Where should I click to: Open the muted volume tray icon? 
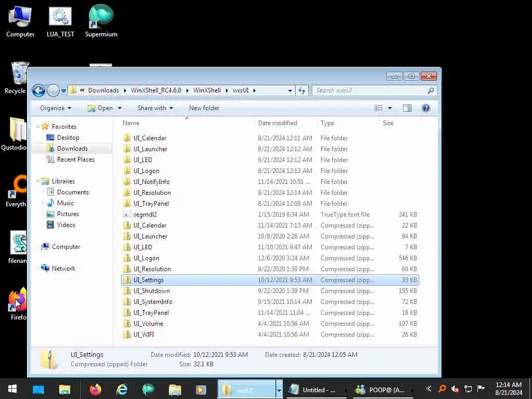pyautogui.click(x=455, y=389)
